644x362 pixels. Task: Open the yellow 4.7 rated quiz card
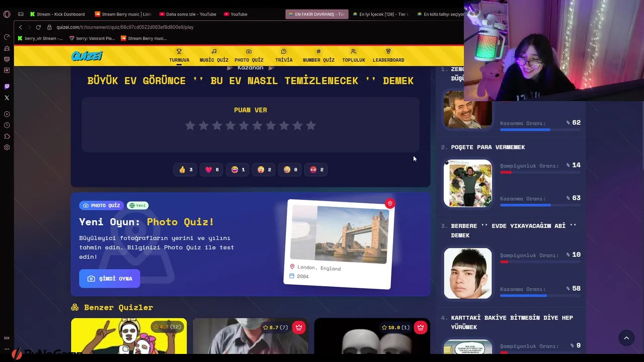click(x=129, y=336)
